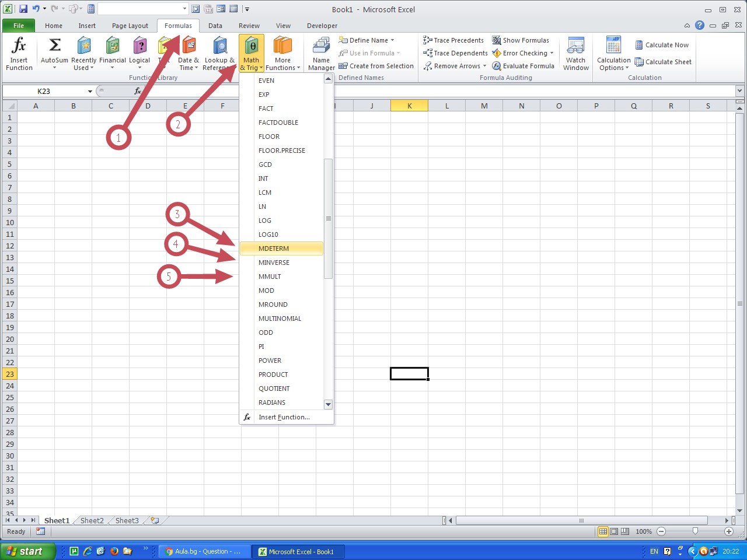The image size is (747, 560).
Task: Launch the Name Manager
Action: (x=322, y=53)
